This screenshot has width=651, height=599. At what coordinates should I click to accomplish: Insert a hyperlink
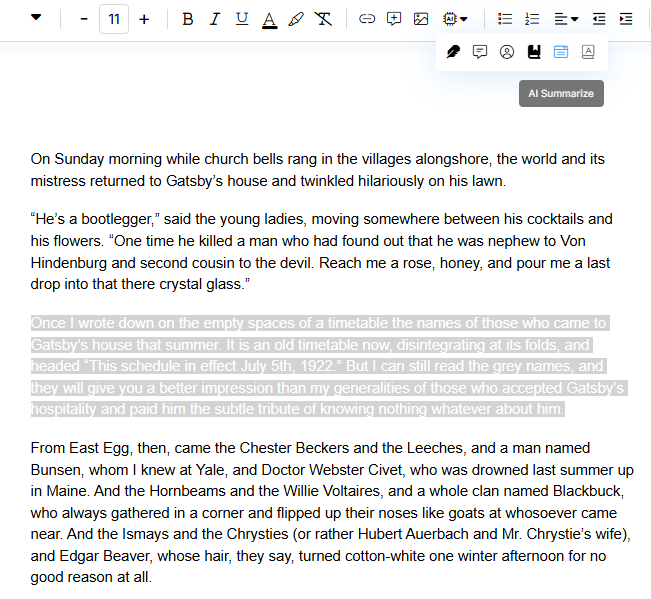pyautogui.click(x=367, y=19)
